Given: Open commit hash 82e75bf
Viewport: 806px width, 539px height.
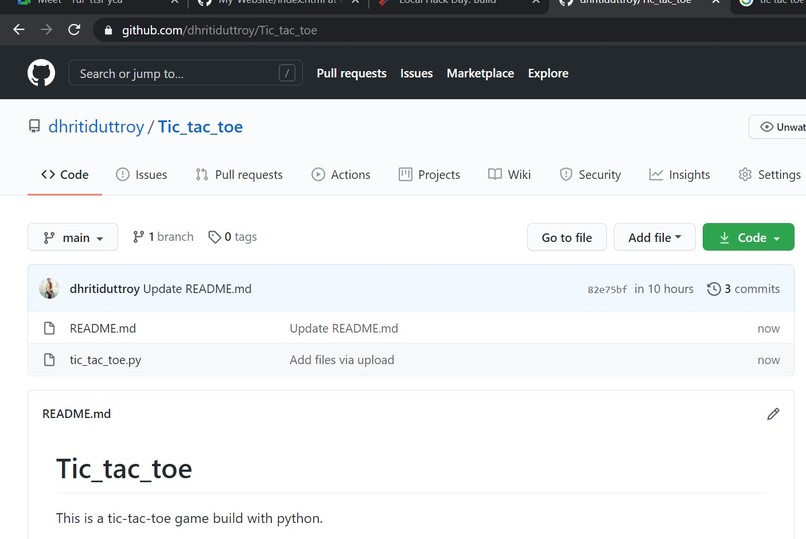Looking at the screenshot, I should click(607, 289).
